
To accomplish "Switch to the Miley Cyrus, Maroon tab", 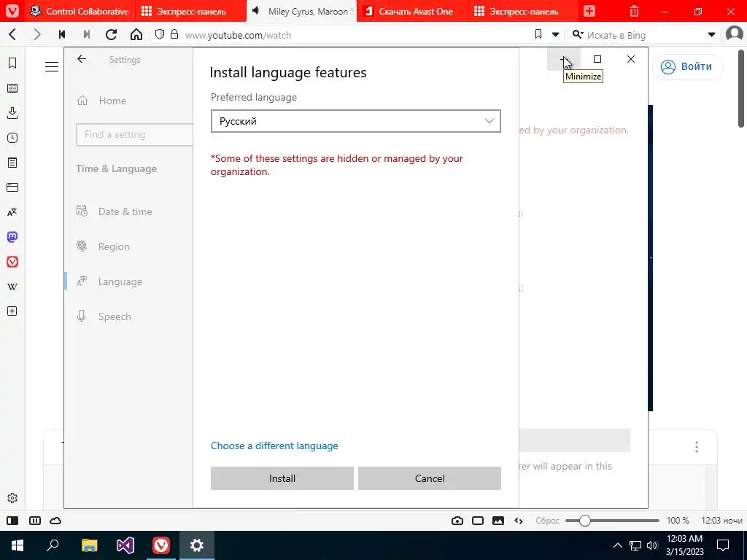I will pos(301,11).
